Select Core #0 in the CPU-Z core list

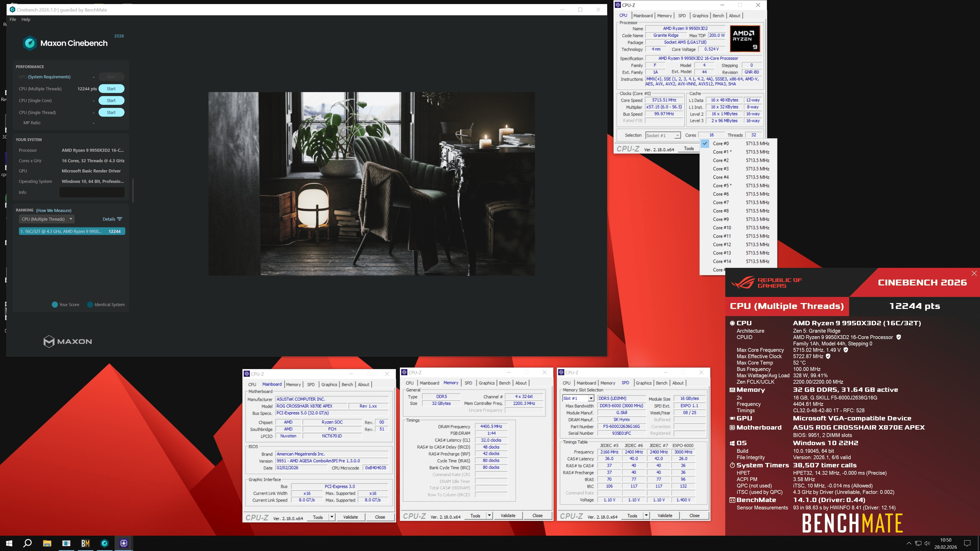[738, 143]
